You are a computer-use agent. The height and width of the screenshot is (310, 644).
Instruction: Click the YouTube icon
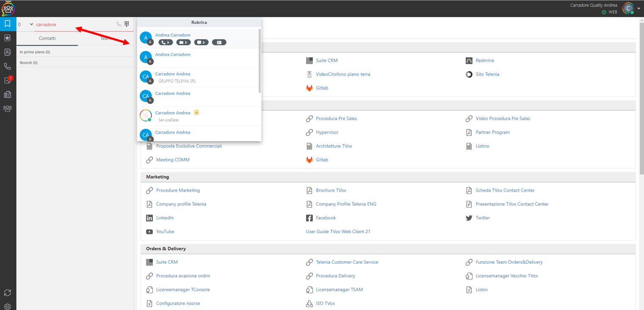[149, 232]
